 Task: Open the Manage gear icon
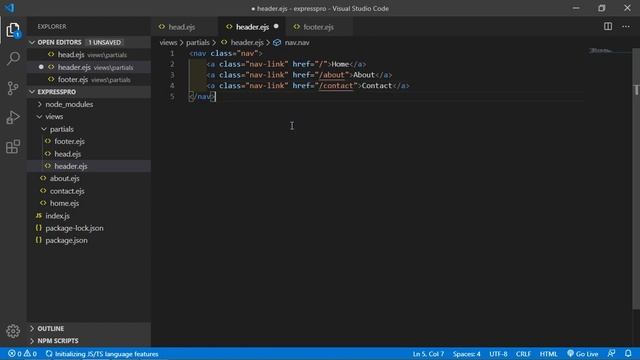click(x=13, y=331)
